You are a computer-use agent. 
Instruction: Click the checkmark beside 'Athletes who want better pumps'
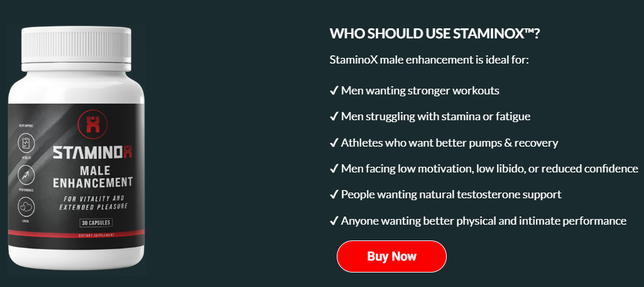(334, 143)
